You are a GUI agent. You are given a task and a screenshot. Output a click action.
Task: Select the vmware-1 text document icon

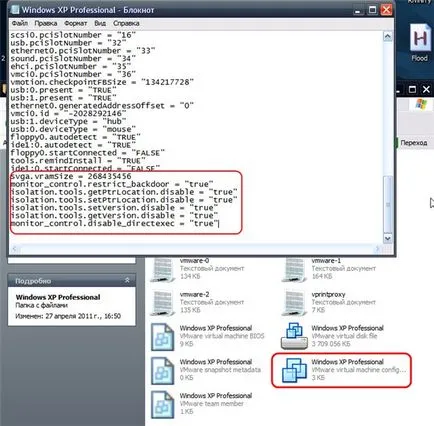click(294, 270)
